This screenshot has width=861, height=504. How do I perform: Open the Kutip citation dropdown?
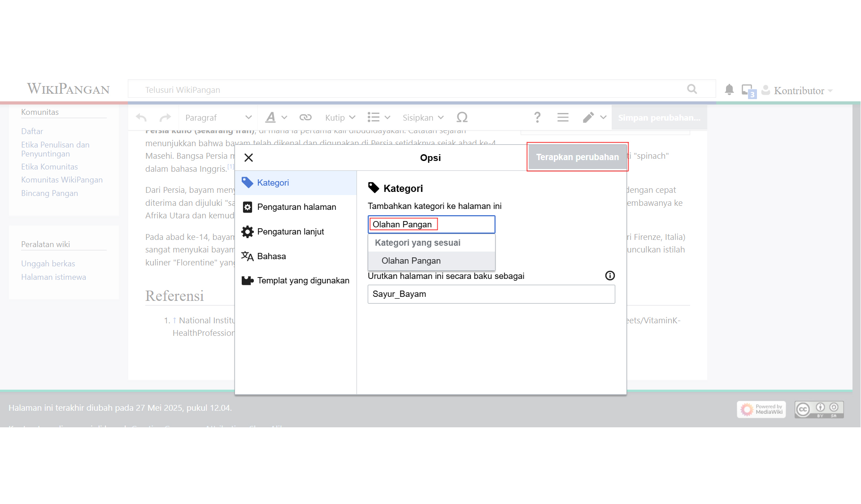340,117
